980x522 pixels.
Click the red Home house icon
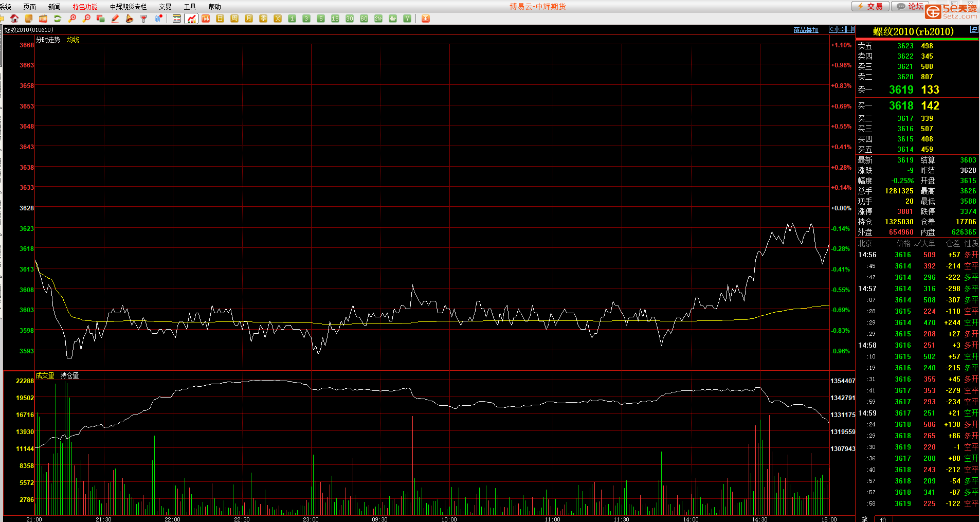14,19
